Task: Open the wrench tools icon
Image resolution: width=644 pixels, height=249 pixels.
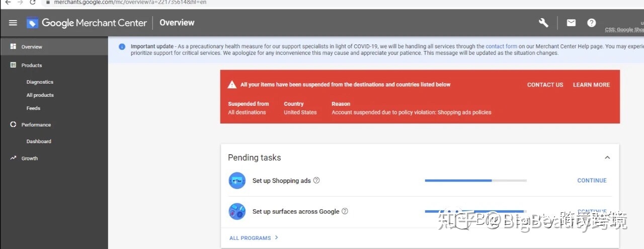Action: (543, 23)
